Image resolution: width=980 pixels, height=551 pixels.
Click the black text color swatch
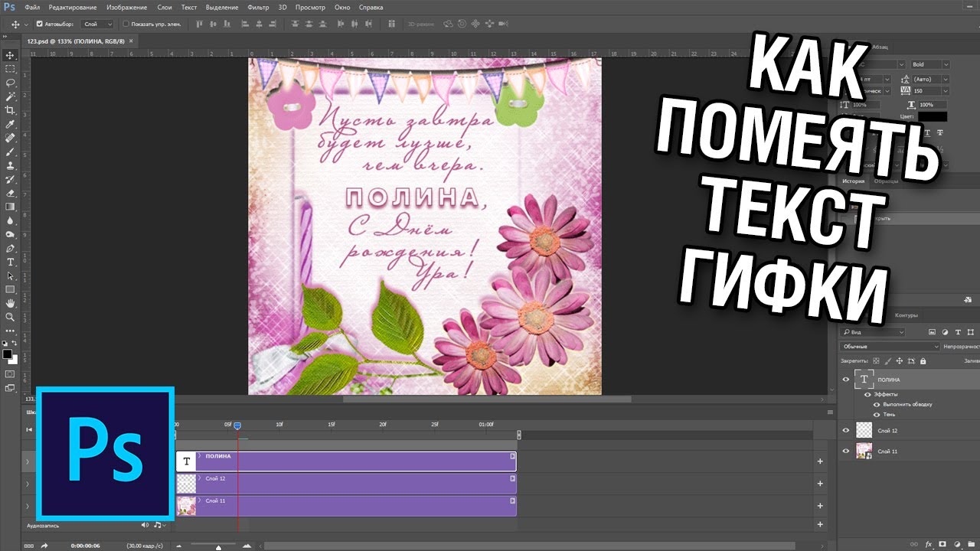933,116
